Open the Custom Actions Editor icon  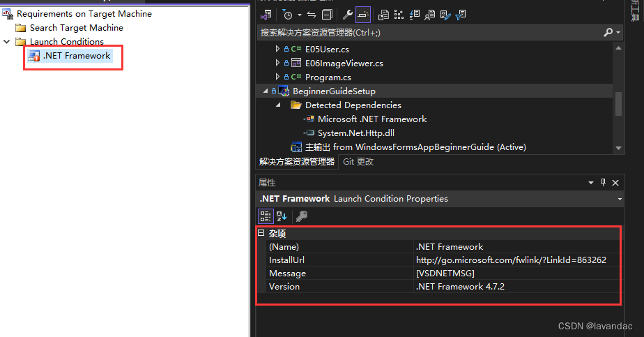tap(445, 15)
